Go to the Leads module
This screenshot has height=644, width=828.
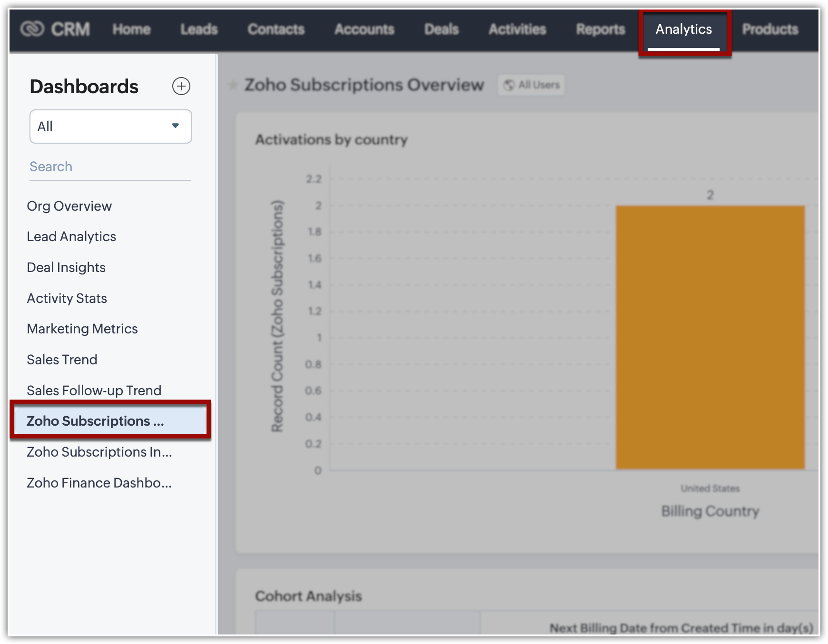tap(199, 29)
